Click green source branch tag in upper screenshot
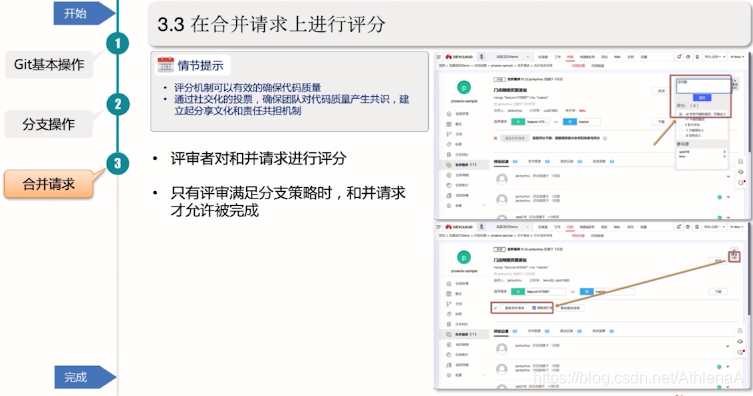753x396 pixels. pyautogui.click(x=518, y=122)
